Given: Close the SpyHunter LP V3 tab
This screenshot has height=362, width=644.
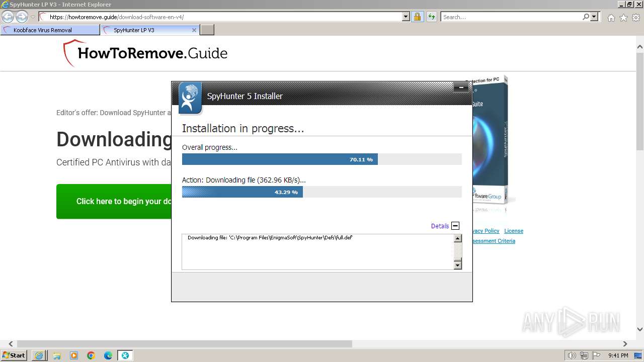Looking at the screenshot, I should [194, 30].
